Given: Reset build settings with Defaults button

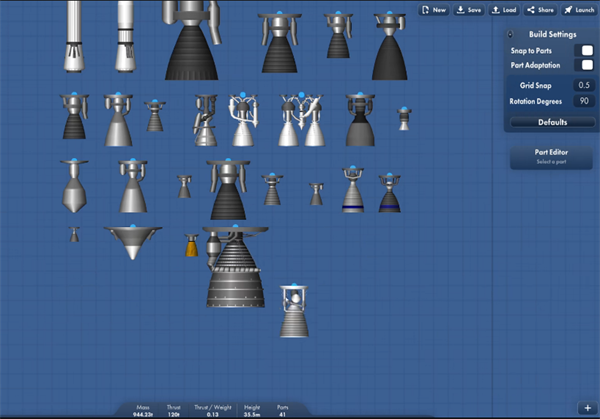Looking at the screenshot, I should click(x=552, y=122).
